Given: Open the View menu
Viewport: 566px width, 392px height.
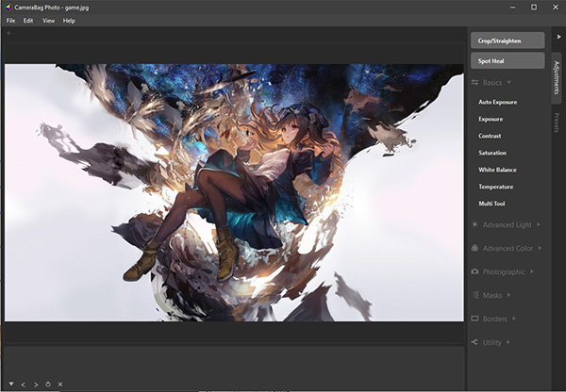Looking at the screenshot, I should pos(48,21).
